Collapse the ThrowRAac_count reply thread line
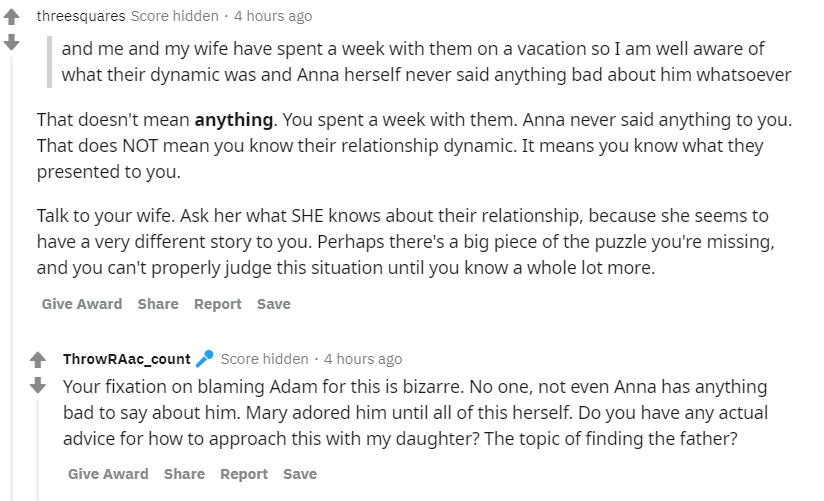 pos(38,450)
